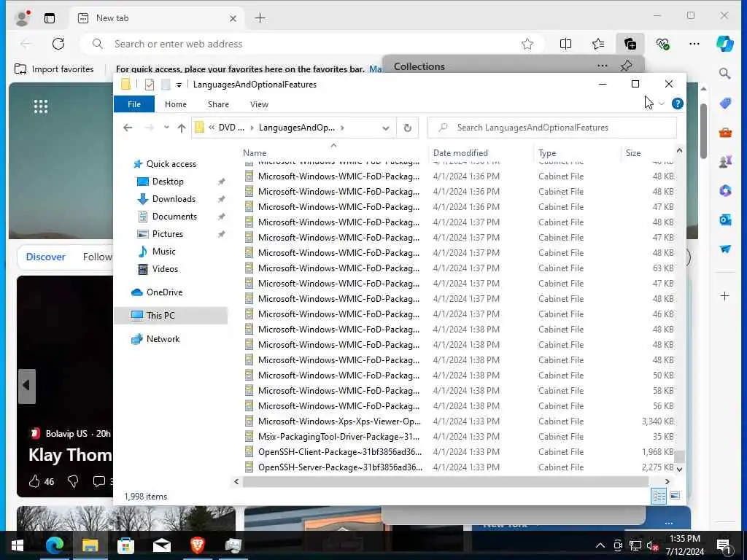Open new Edge tab plus button
The image size is (747, 560).
tap(260, 18)
